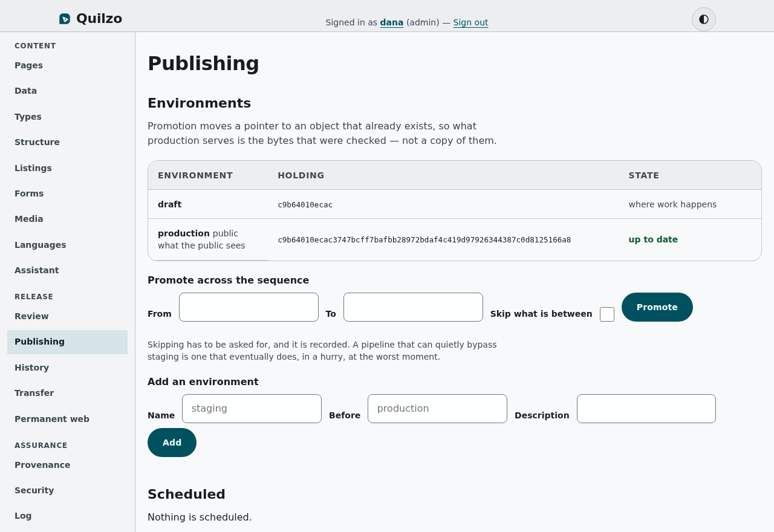Open Languages in the sidebar

pos(67,245)
